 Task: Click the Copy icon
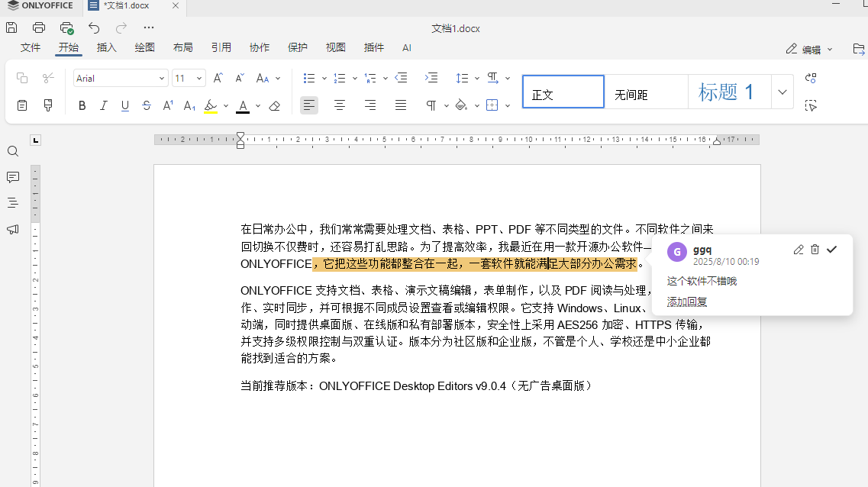coord(22,78)
